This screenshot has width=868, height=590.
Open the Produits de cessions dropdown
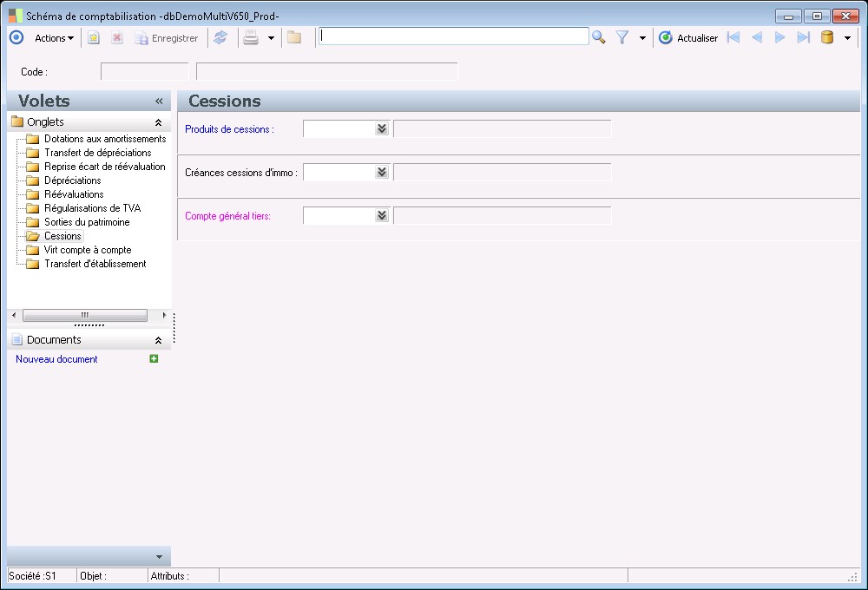point(382,128)
